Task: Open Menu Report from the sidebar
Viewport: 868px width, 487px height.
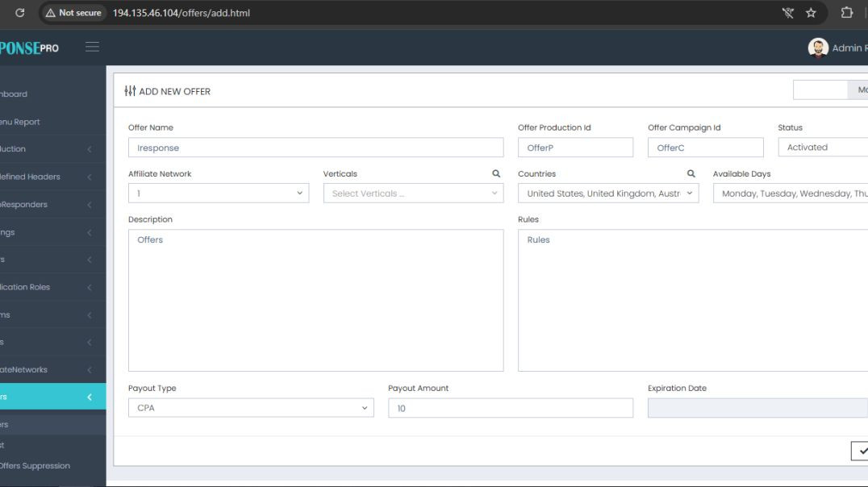Action: [32, 121]
